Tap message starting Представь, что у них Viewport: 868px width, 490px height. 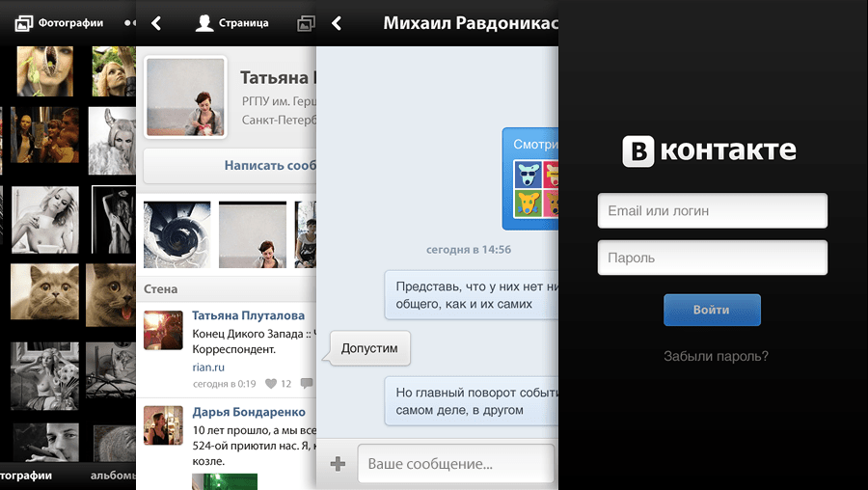tap(471, 295)
